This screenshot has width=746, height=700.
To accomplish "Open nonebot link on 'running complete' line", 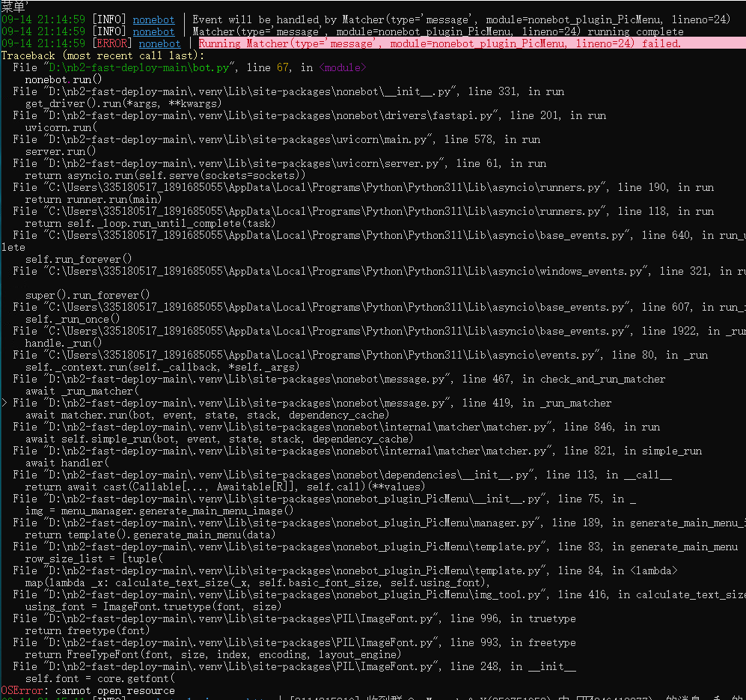I will coord(153,32).
